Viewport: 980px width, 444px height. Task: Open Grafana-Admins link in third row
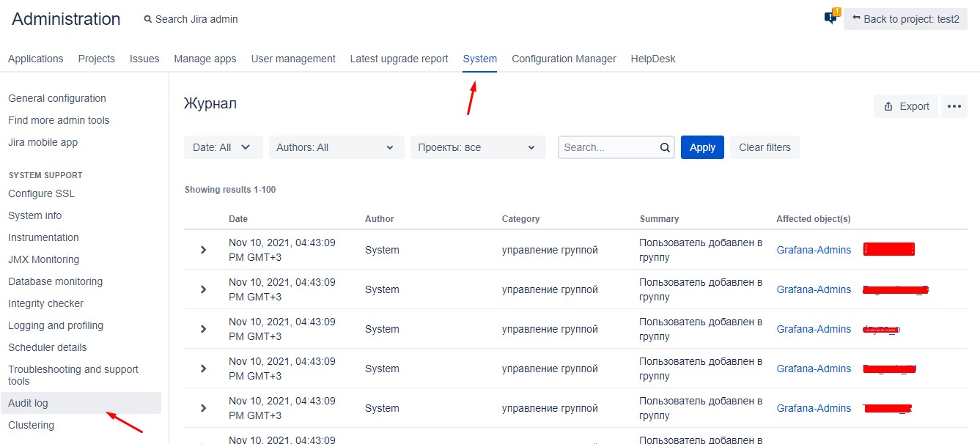pos(814,329)
